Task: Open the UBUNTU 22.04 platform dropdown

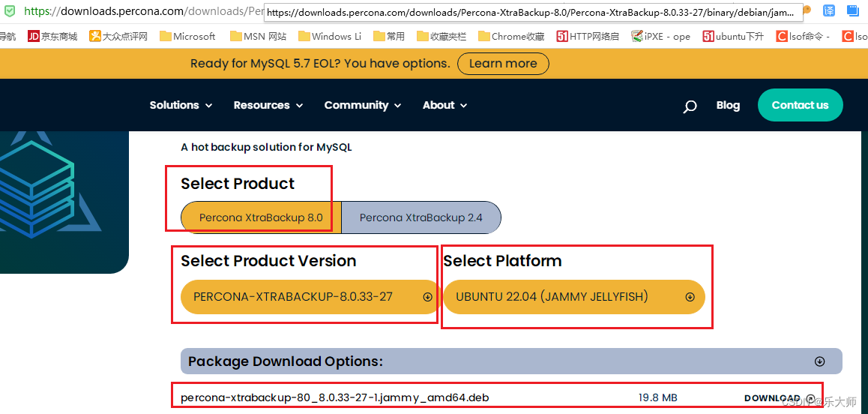Action: click(574, 296)
